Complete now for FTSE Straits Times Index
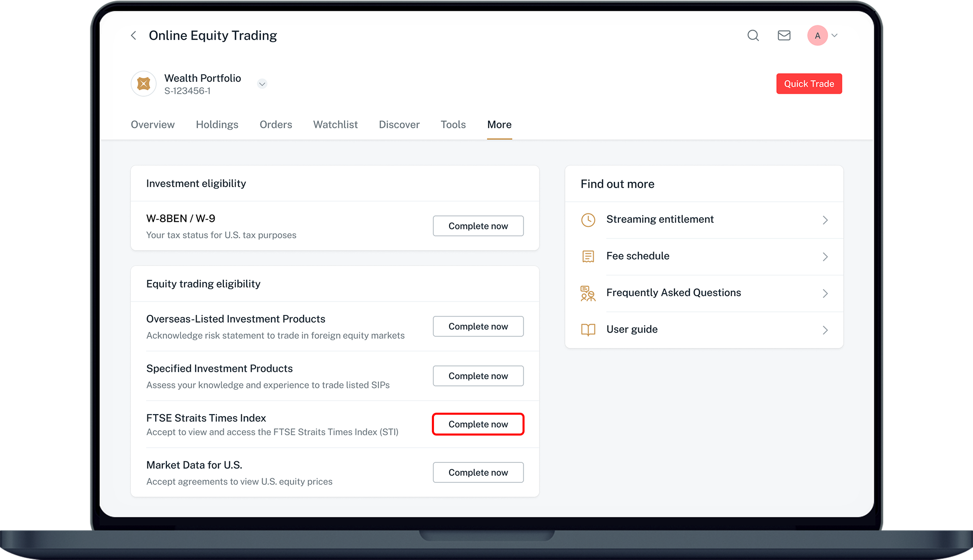 point(478,424)
